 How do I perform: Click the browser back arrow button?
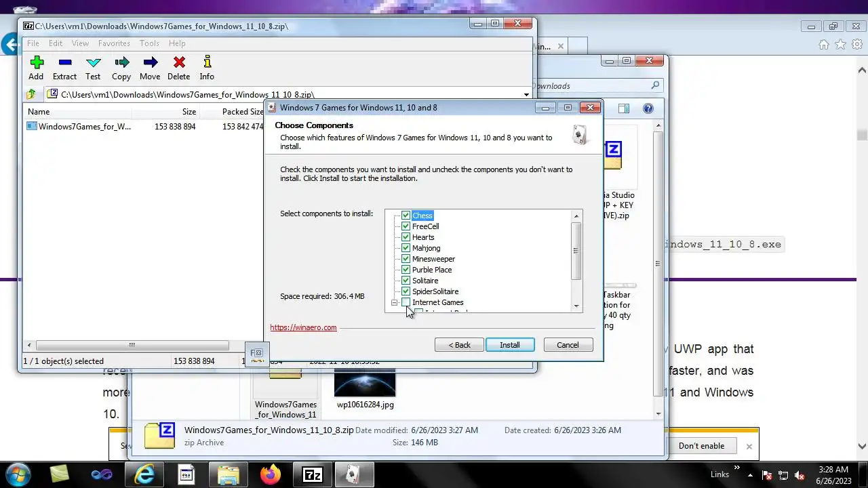pos(9,45)
